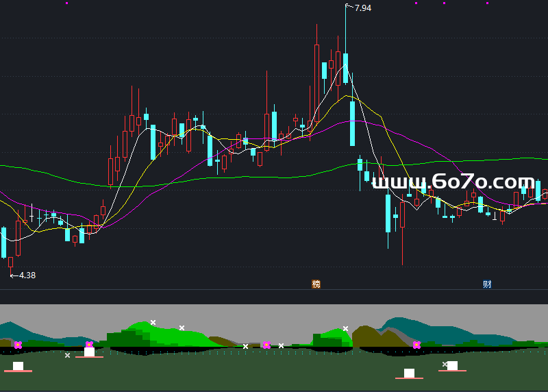Click the white X on the right bright green hill

[x=345, y=329]
